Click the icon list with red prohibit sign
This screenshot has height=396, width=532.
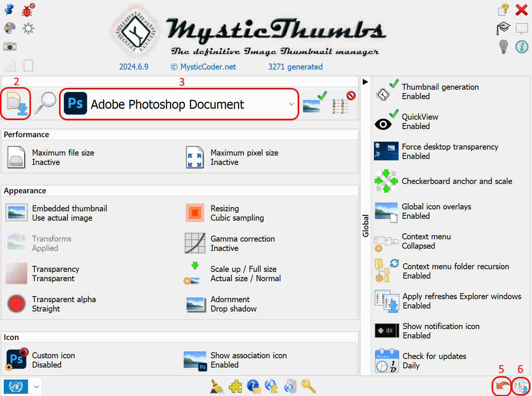(344, 102)
